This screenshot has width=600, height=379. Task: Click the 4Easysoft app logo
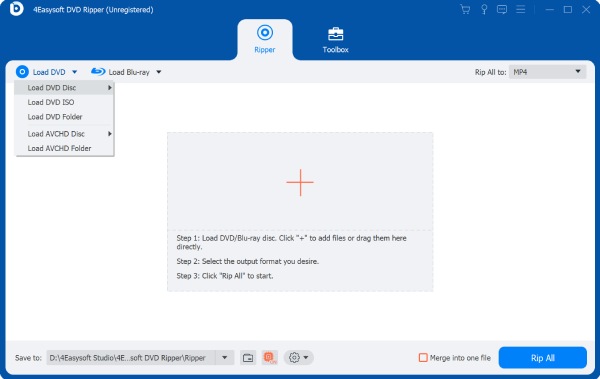tap(16, 9)
